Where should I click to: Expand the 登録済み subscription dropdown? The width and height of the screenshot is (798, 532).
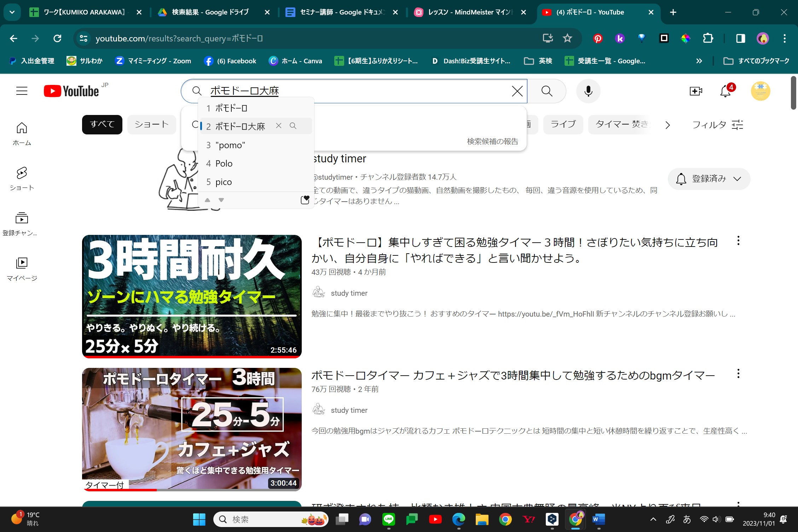(x=709, y=179)
